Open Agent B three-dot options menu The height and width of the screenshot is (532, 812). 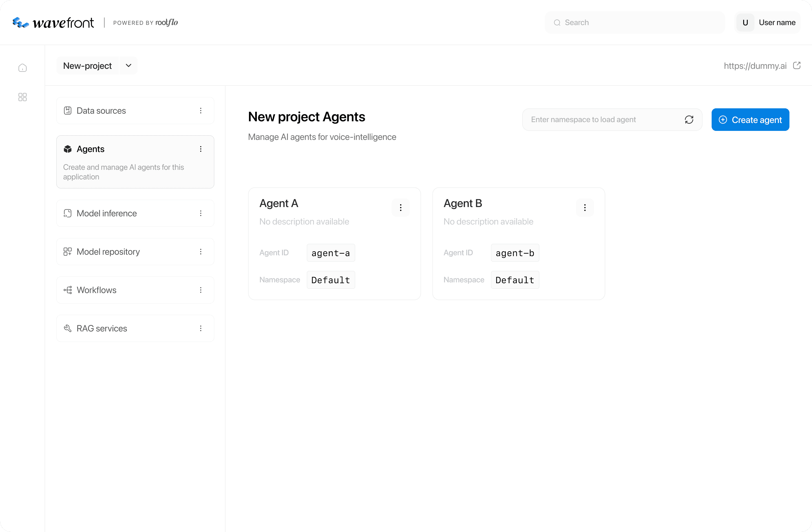point(585,208)
